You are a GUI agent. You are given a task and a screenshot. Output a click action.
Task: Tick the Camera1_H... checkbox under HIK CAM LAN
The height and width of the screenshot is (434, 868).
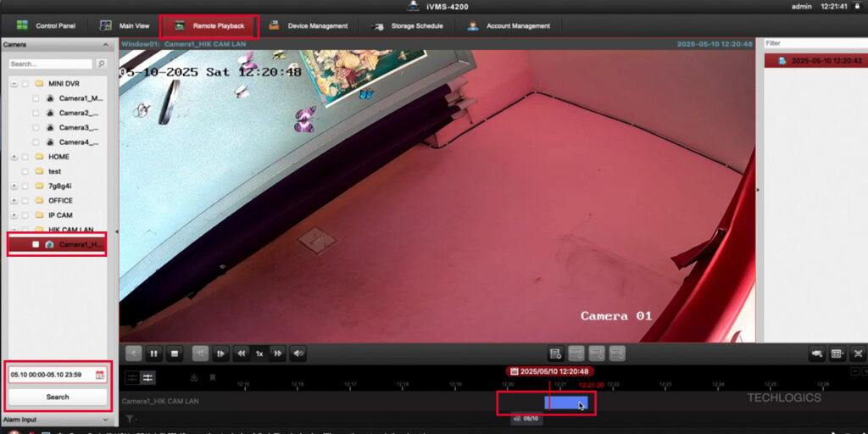click(x=36, y=245)
